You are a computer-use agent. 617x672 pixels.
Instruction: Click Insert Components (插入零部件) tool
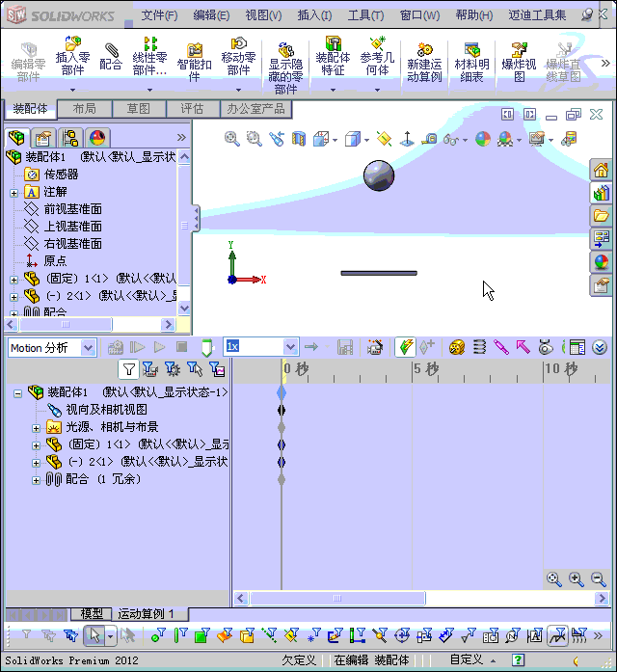tap(72, 56)
